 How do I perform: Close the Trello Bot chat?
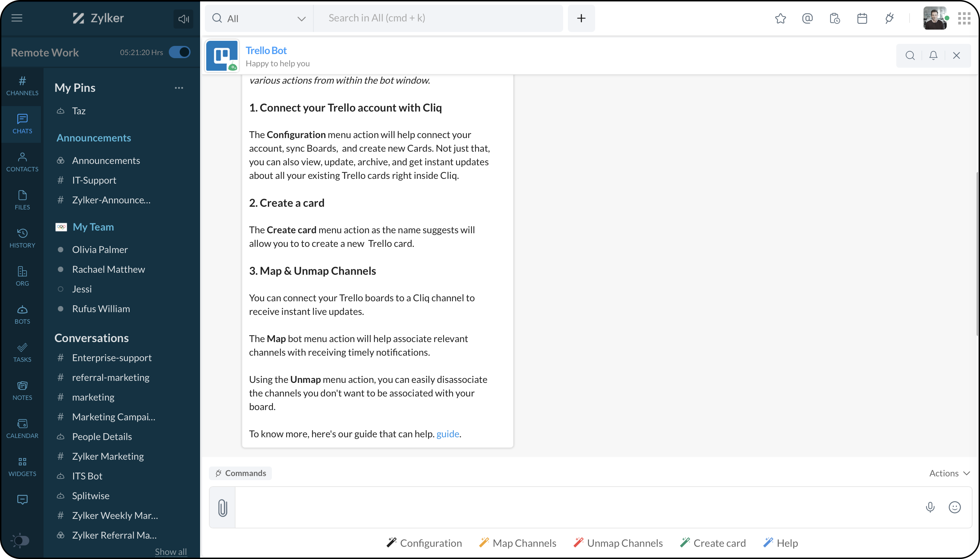click(x=957, y=56)
